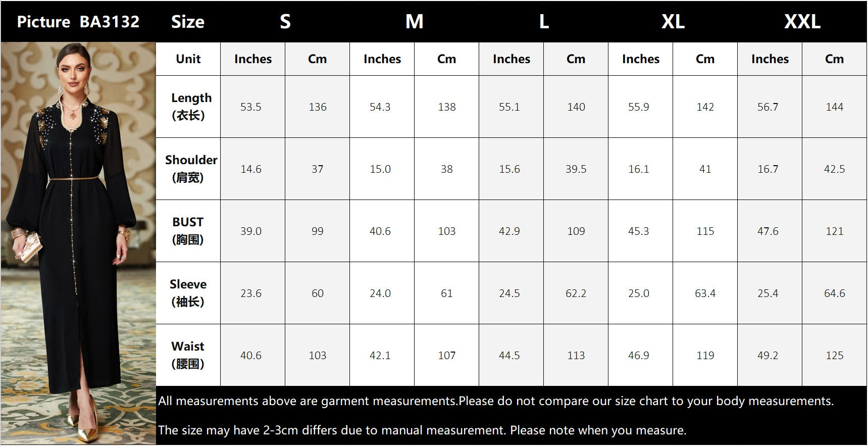Select the 64.6 cm Sleeve cell
The height and width of the screenshot is (446, 868).
834,293
